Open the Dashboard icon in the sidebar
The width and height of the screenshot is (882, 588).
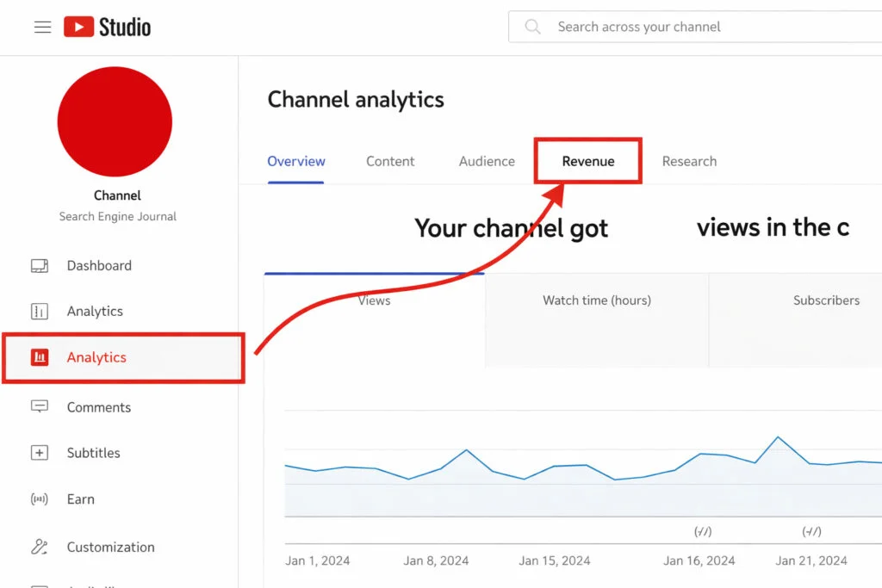coord(40,266)
